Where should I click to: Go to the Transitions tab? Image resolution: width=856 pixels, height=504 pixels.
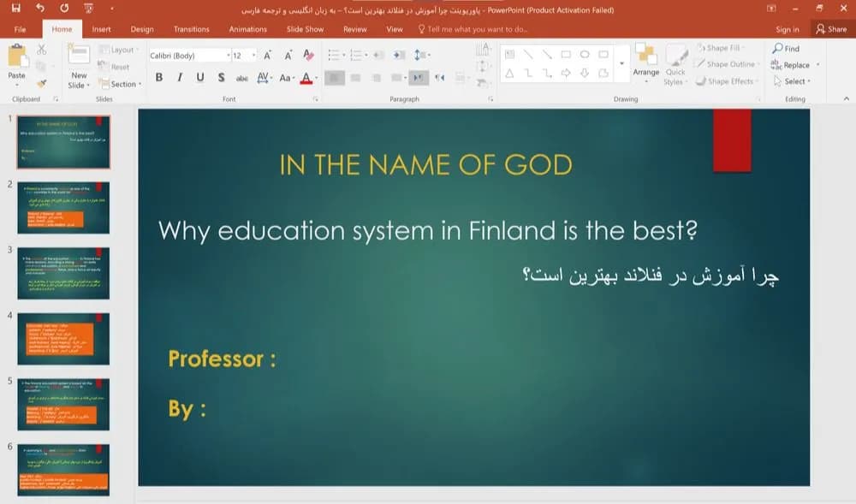click(x=191, y=29)
